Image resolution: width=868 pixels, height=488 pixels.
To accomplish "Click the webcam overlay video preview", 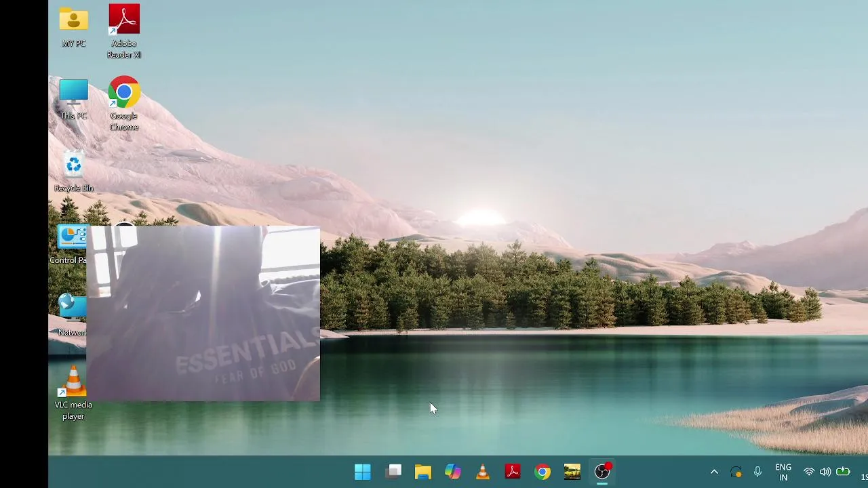I will (x=203, y=314).
